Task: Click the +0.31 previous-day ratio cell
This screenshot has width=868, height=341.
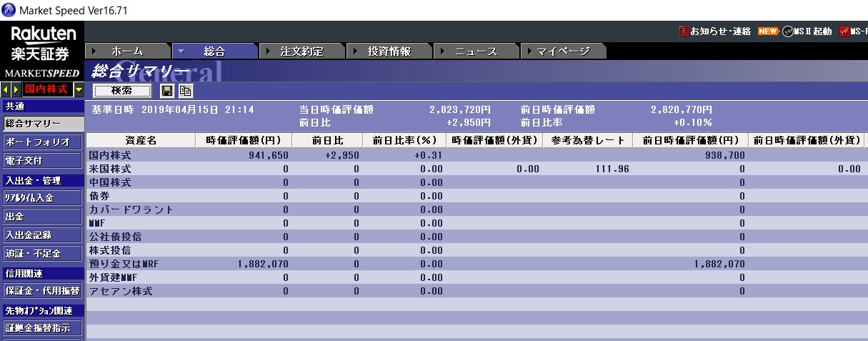Action: click(428, 155)
